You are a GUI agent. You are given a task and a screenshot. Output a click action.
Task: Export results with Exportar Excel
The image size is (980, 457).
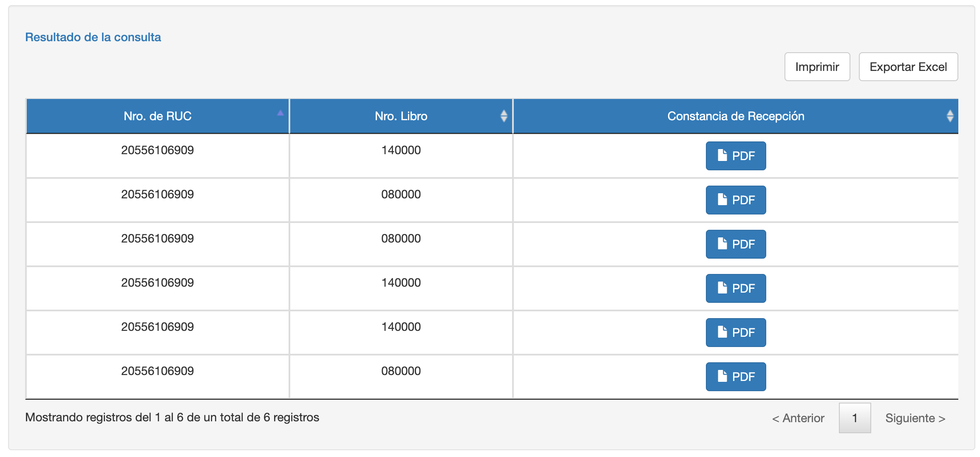tap(908, 67)
